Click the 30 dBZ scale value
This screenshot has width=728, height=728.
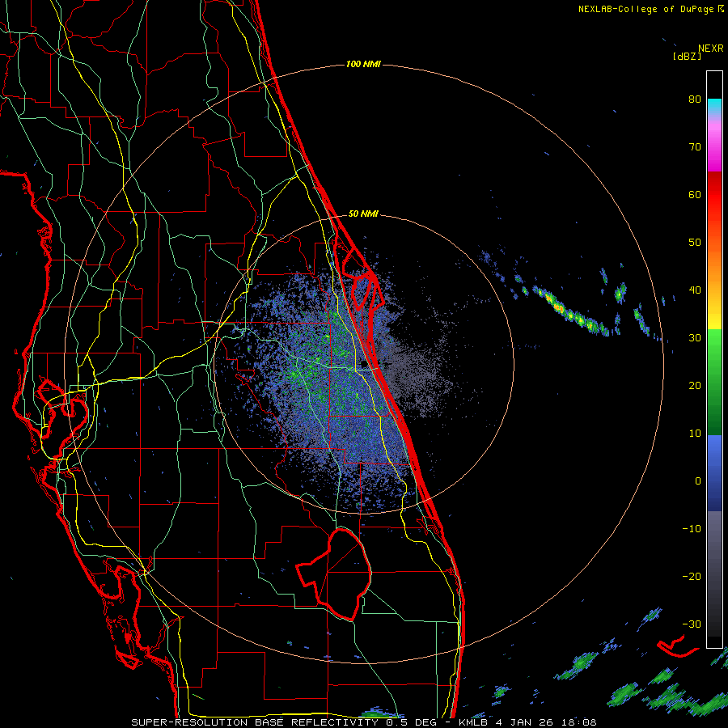695,337
